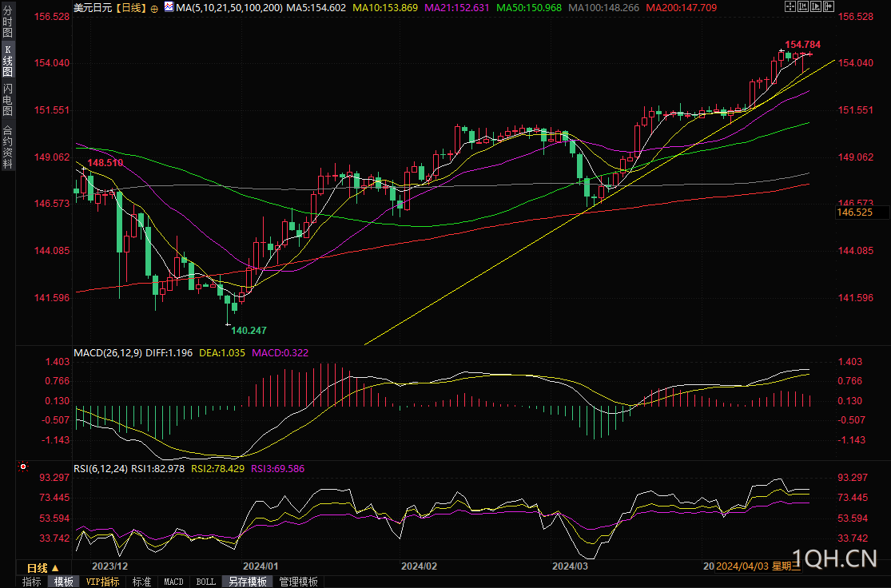
Task: Click the 148.510 price label
Action: pos(105,162)
